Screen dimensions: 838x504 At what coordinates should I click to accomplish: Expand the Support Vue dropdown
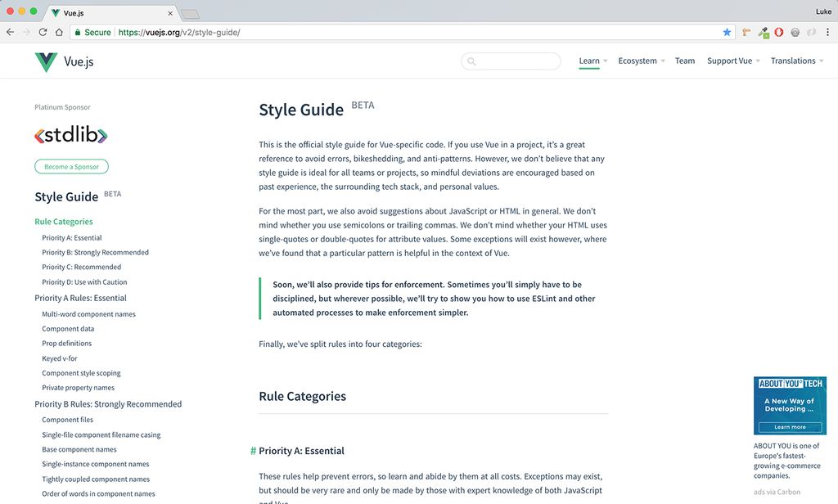pyautogui.click(x=728, y=61)
